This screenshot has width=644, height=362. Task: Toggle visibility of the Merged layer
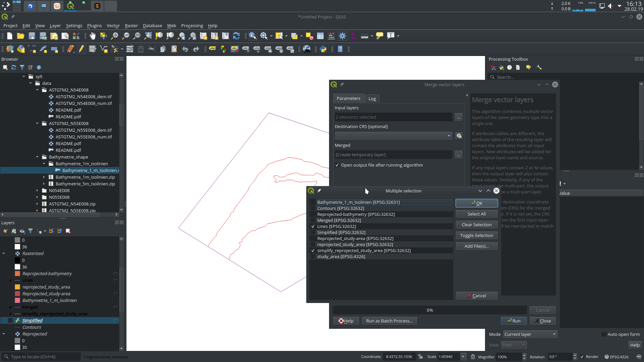tap(10, 307)
